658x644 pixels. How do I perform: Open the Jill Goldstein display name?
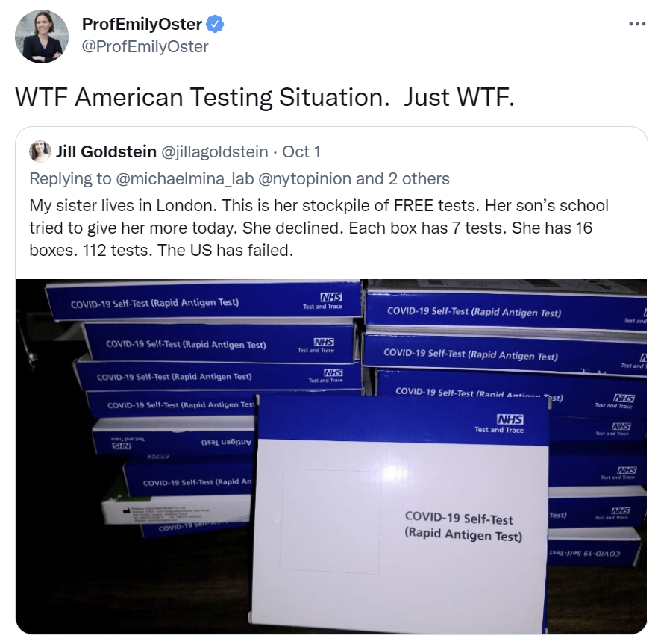[x=106, y=151]
